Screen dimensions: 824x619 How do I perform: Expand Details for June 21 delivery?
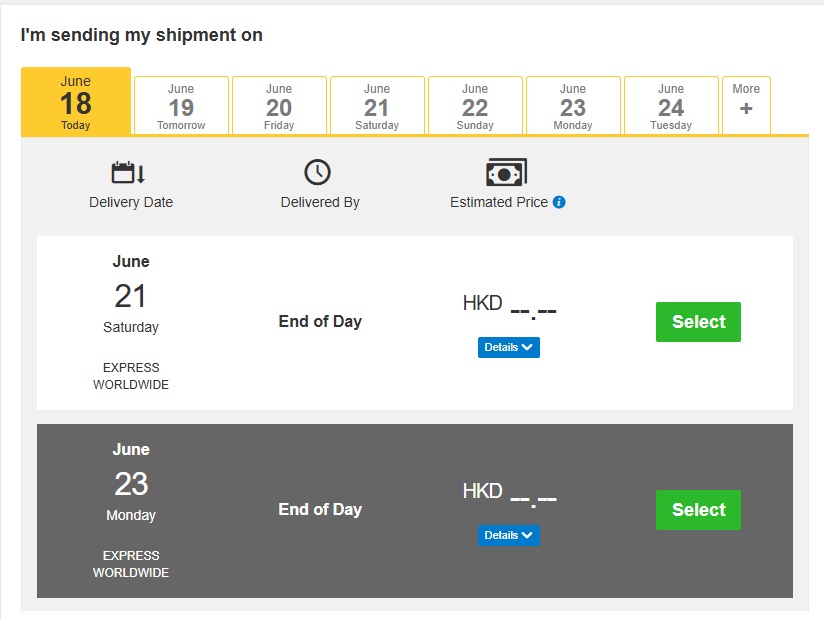coord(509,347)
